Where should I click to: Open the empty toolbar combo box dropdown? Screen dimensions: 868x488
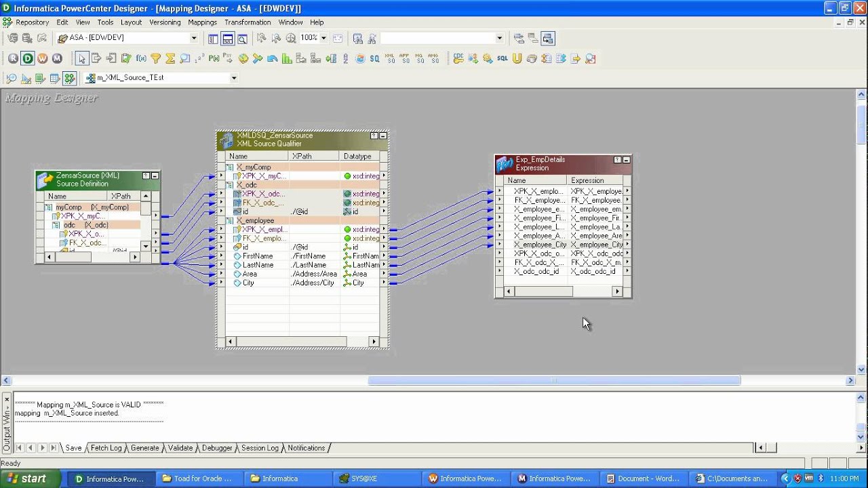(500, 38)
